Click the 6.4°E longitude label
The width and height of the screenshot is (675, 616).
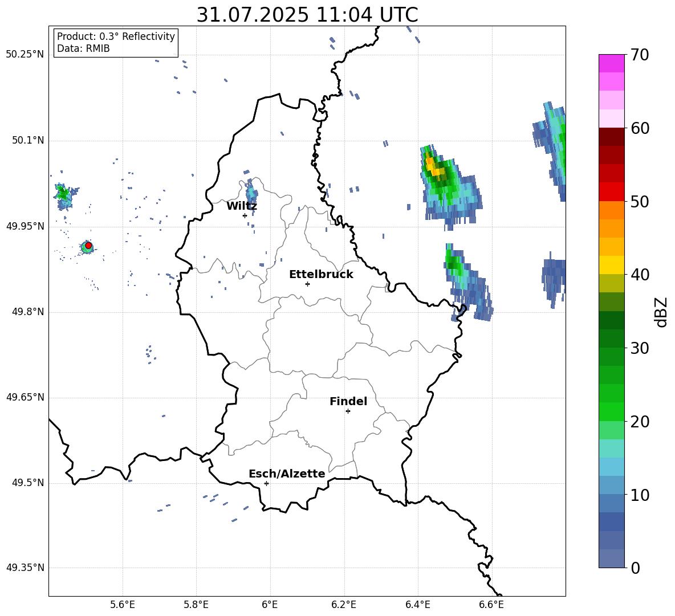(x=417, y=605)
